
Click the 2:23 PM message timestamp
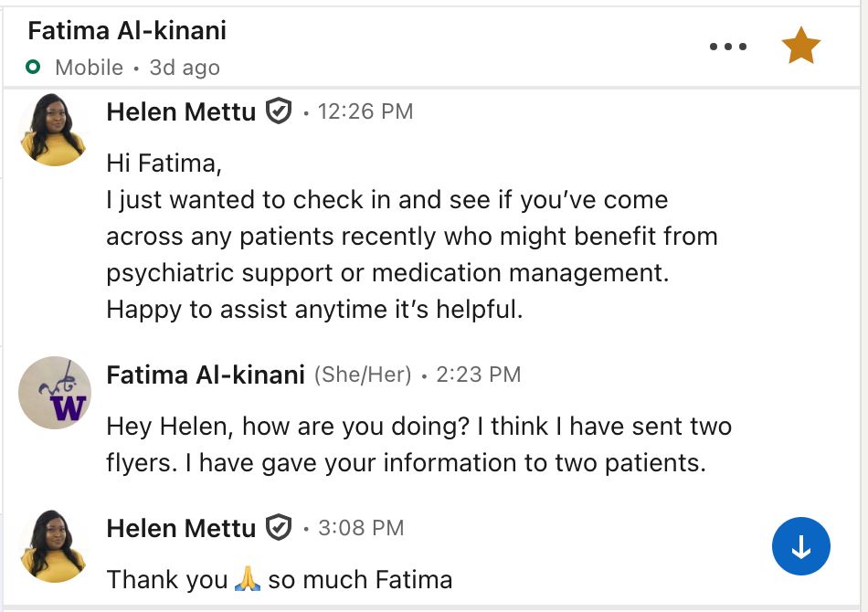click(478, 375)
